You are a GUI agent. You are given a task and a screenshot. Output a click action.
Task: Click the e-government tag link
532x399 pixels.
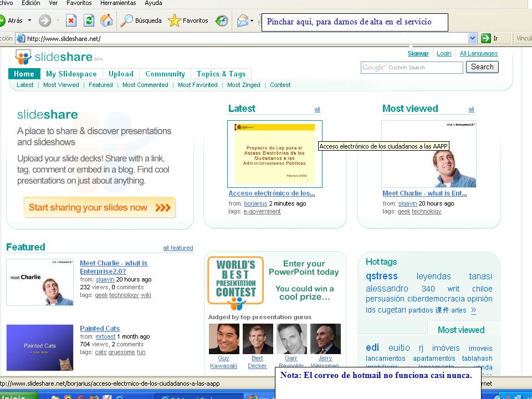[262, 211]
